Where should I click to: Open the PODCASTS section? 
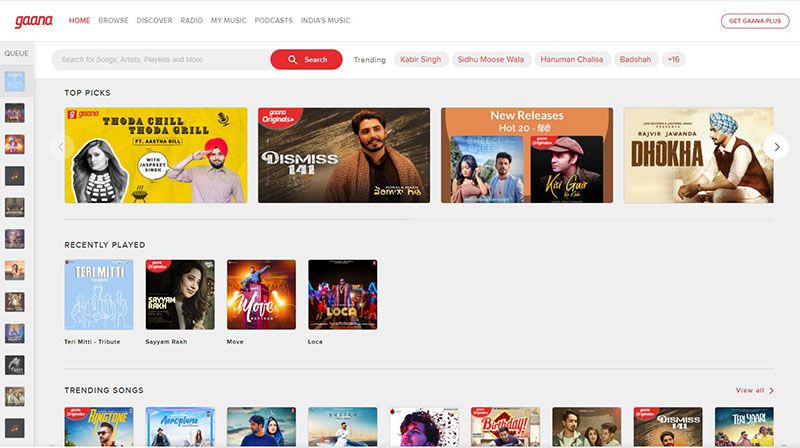(x=273, y=20)
